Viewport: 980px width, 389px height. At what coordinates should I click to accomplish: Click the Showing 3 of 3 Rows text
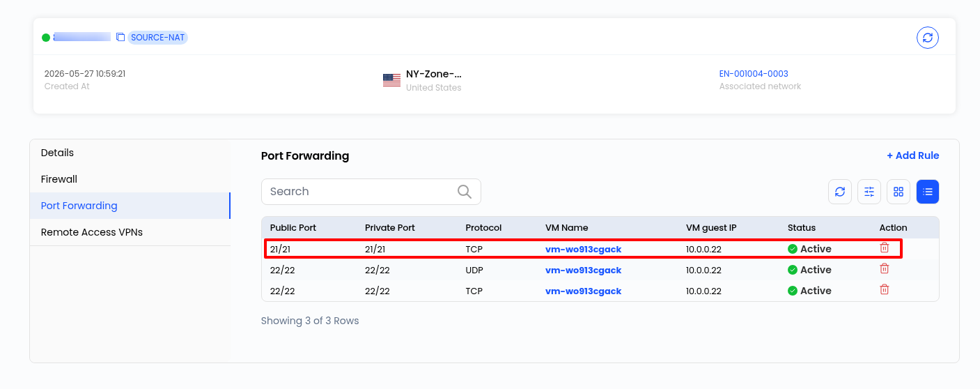tap(310, 321)
